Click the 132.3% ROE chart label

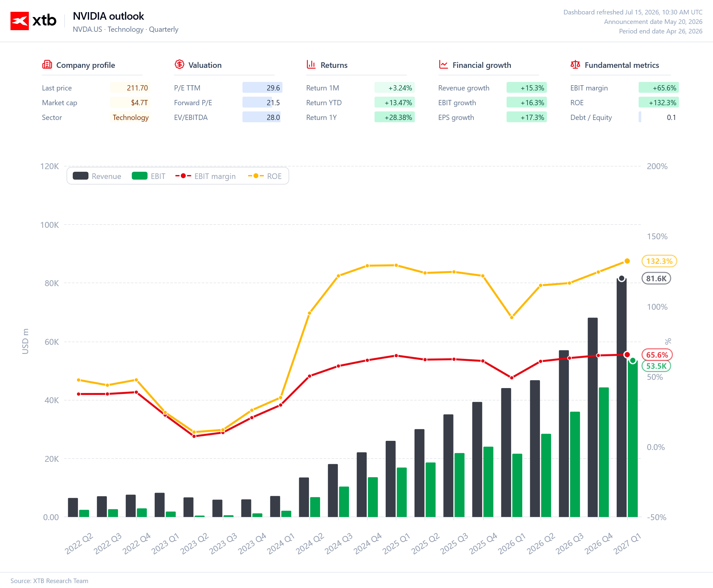pyautogui.click(x=659, y=261)
